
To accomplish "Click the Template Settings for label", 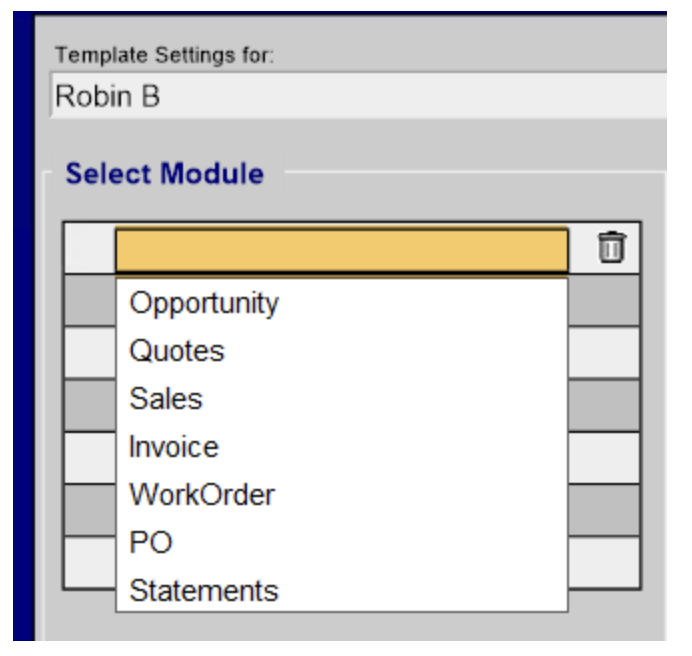I will 164,56.
